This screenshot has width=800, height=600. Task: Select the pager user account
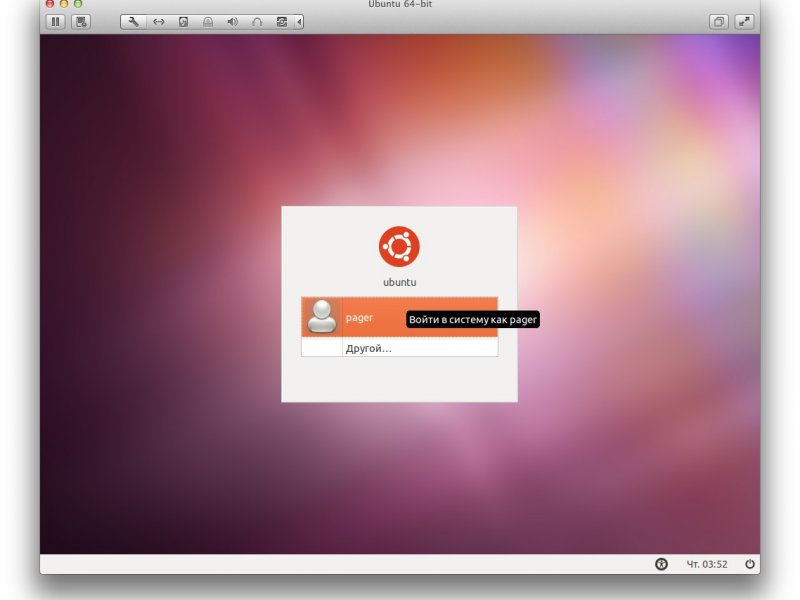click(399, 317)
